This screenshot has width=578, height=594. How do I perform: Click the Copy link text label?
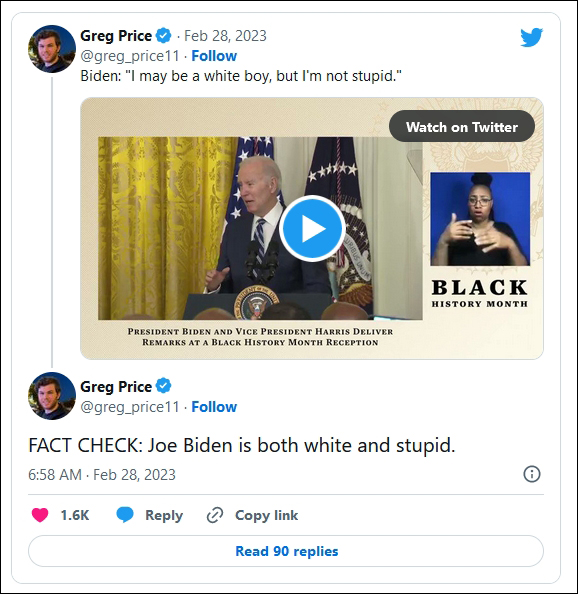[266, 515]
